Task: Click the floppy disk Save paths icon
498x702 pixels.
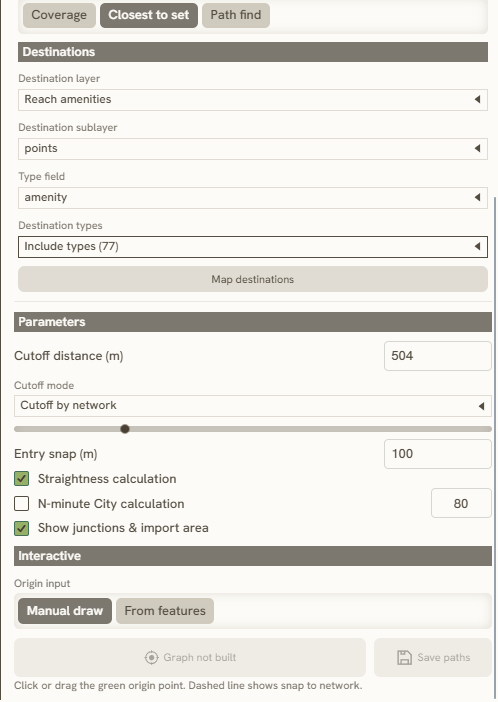Action: click(404, 657)
